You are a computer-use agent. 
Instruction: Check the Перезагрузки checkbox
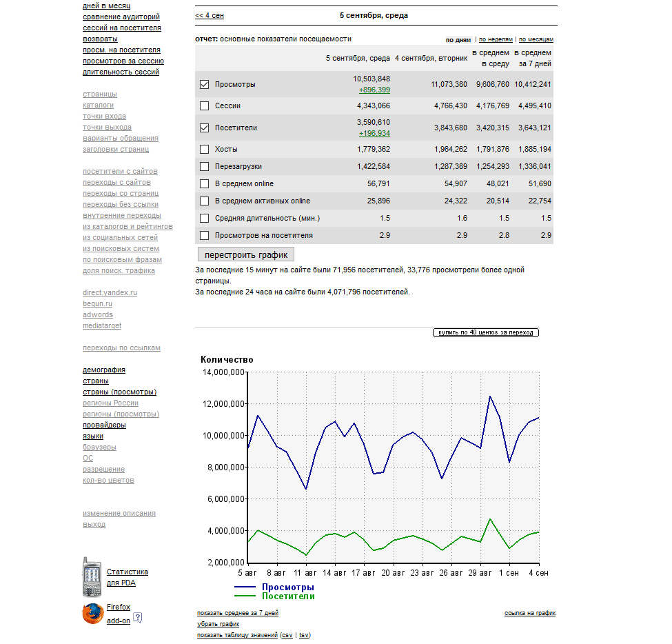204,166
